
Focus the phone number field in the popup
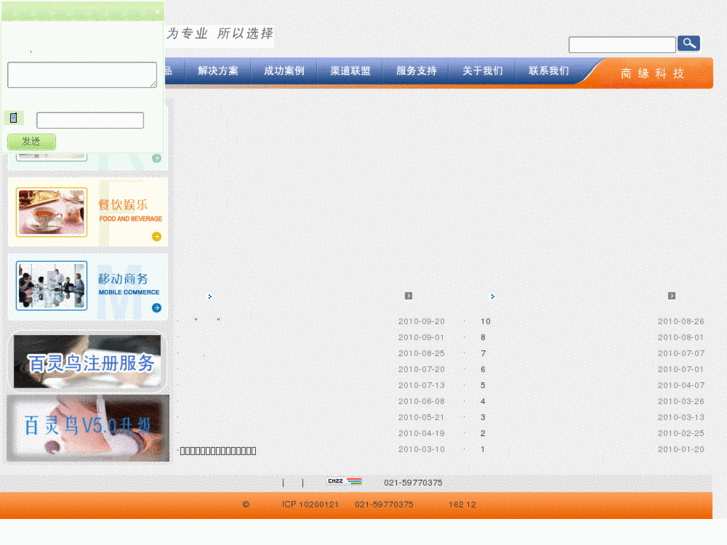(90, 120)
